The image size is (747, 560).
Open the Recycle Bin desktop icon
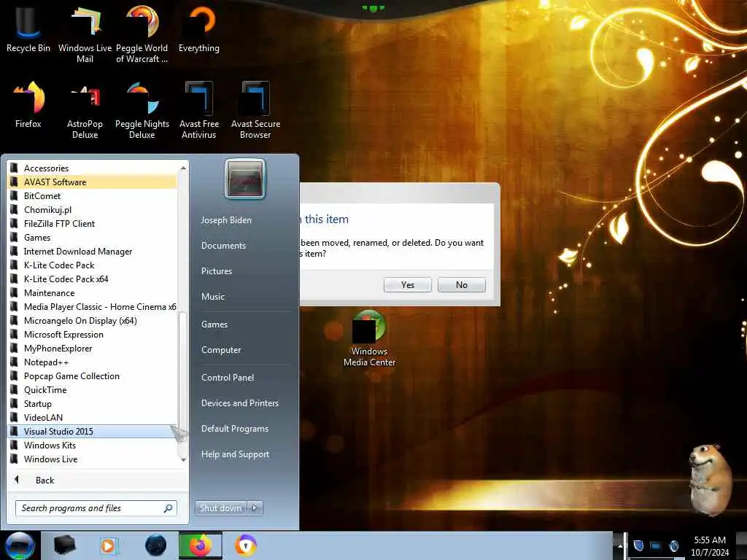point(28,29)
